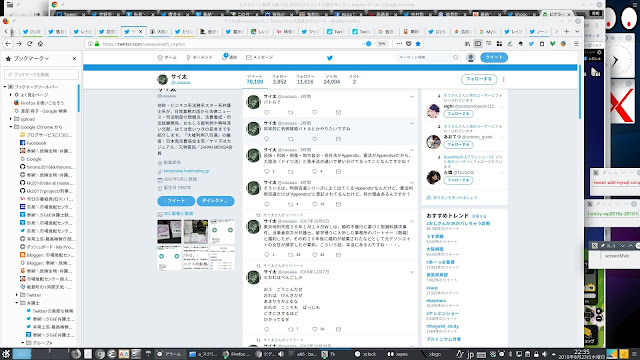The height and width of the screenshot is (360, 640).
Task: Click the profile's フォローする button
Action: click(479, 79)
